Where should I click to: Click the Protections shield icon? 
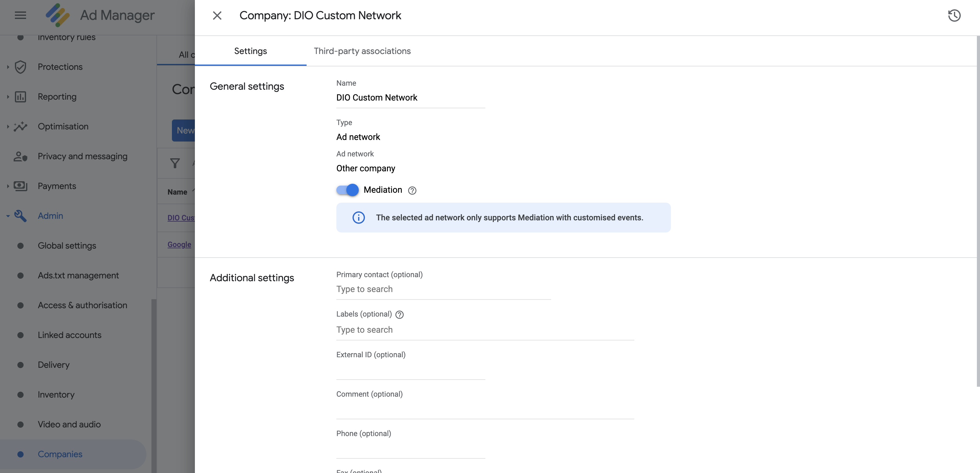(20, 67)
